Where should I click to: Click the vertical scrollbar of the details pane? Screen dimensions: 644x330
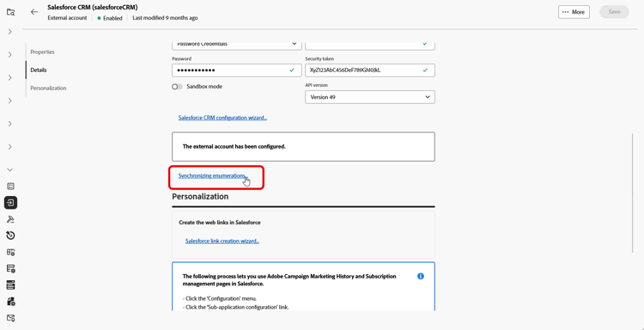(x=633, y=193)
